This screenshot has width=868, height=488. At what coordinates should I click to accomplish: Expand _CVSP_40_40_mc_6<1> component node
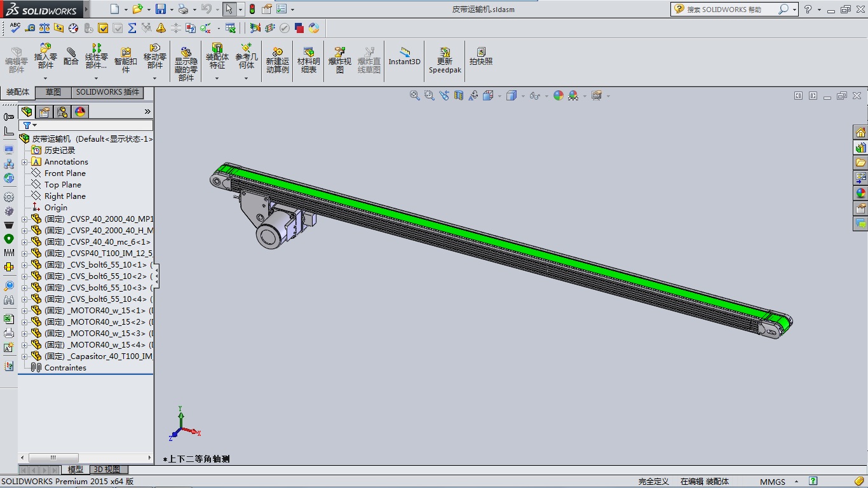point(25,242)
